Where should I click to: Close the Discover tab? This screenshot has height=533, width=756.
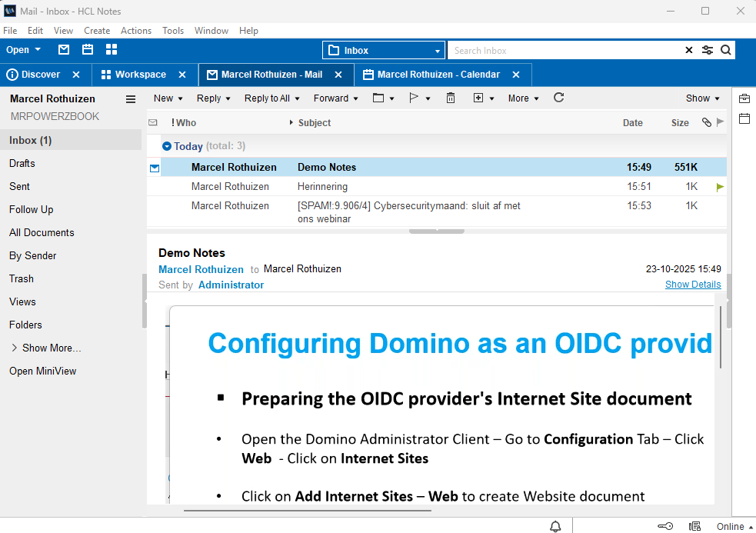pos(75,75)
